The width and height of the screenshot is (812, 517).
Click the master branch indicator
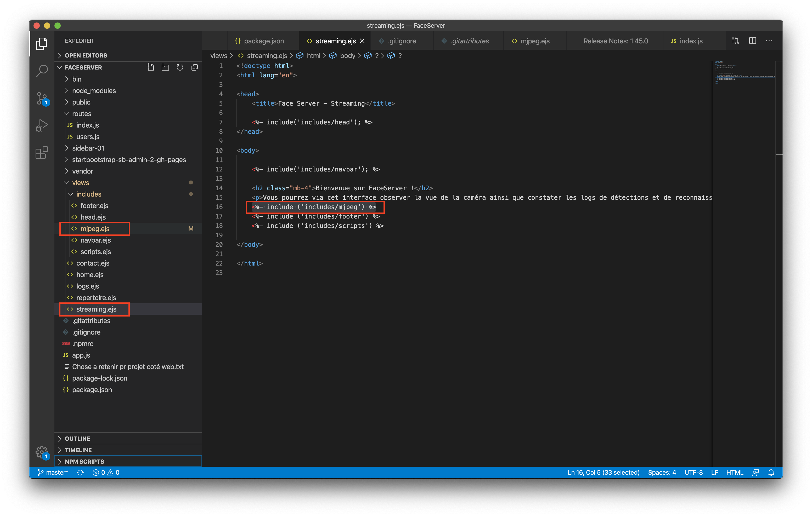point(53,473)
